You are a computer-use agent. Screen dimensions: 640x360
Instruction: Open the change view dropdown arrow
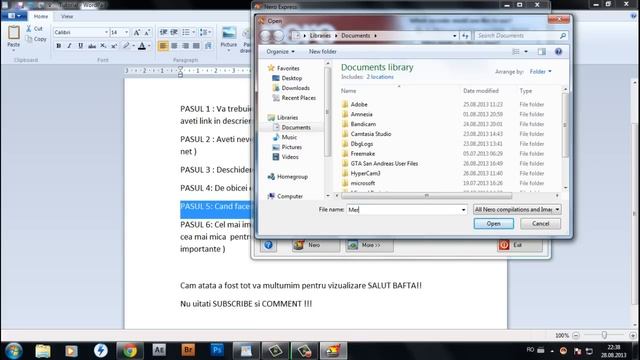(x=526, y=51)
